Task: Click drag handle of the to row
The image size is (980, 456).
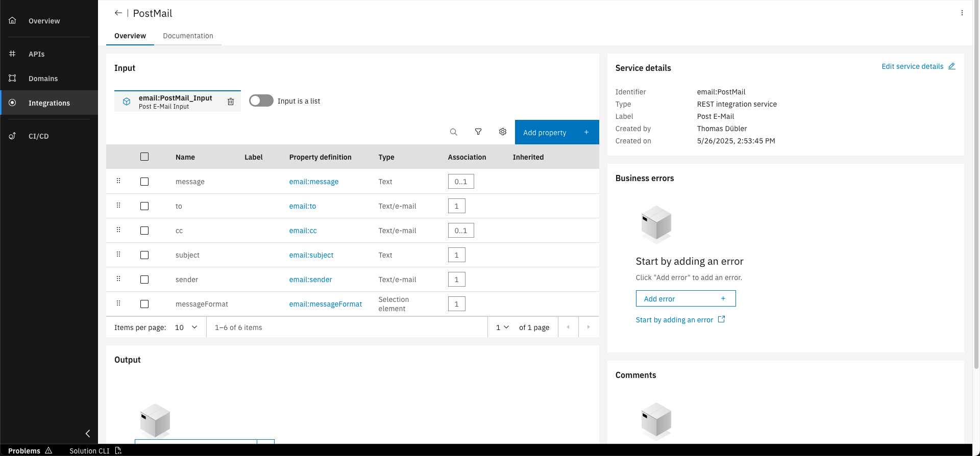Action: 118,206
